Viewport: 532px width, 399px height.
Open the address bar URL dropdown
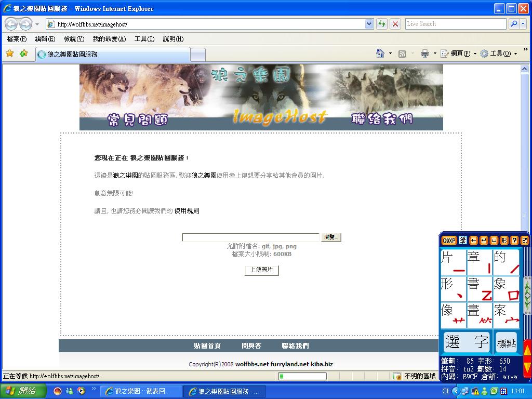click(x=369, y=24)
